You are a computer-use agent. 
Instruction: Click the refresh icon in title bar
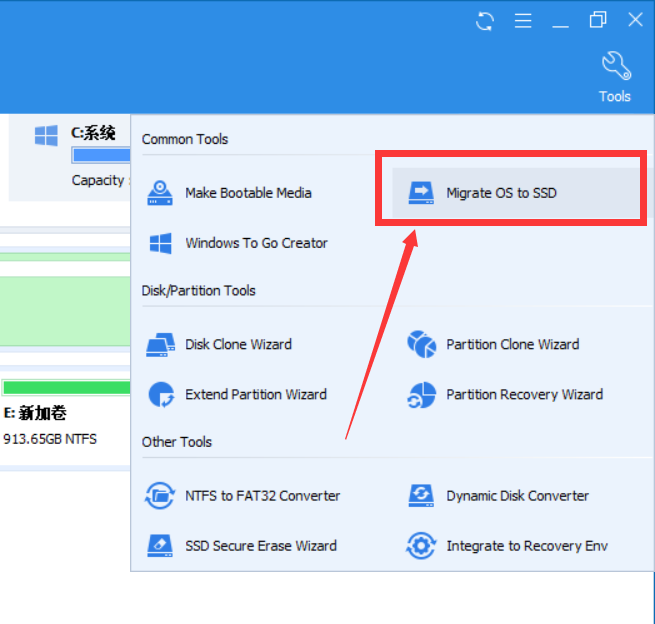pyautogui.click(x=485, y=20)
